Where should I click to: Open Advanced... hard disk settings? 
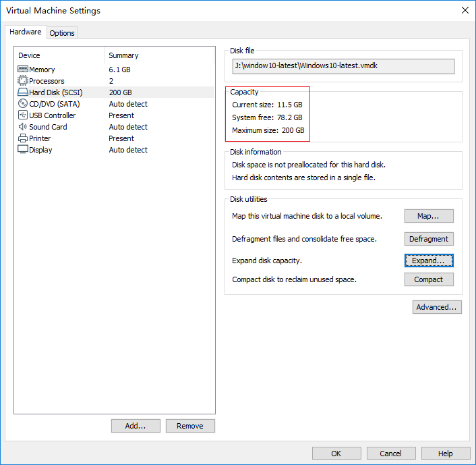(437, 307)
